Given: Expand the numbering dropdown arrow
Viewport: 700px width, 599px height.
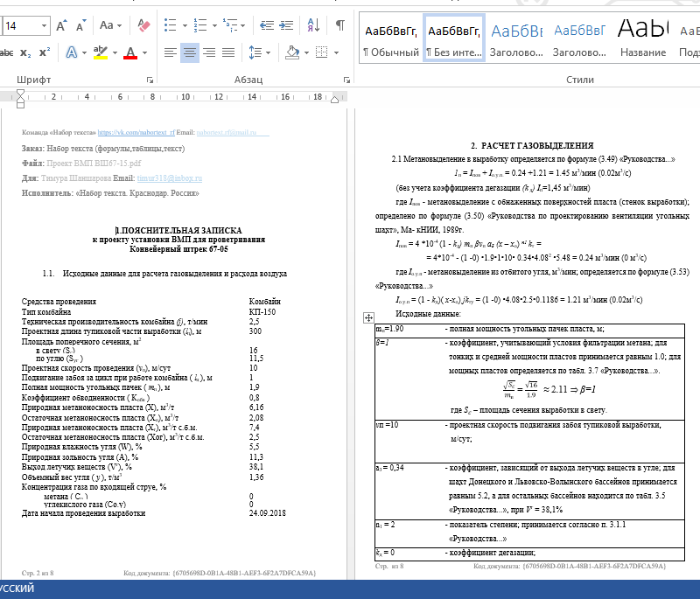Looking at the screenshot, I should (x=214, y=26).
